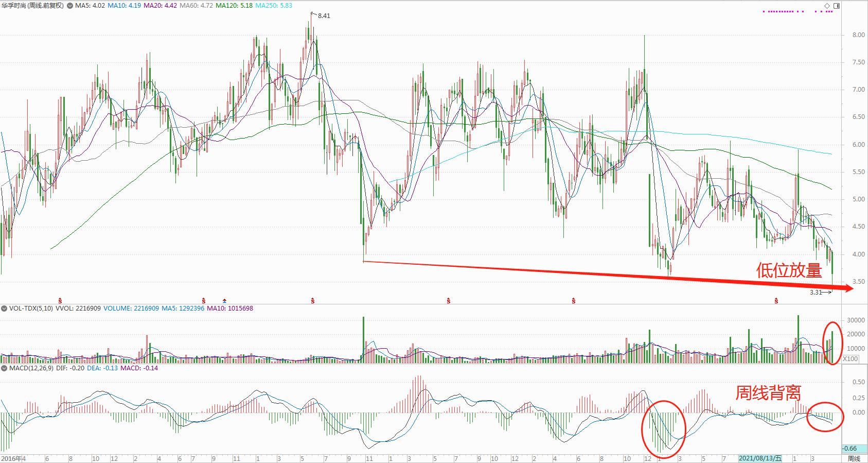Screen dimensions: 868x463
Task: Open the main chart indicator dropdown arrow
Action: [x=70, y=6]
